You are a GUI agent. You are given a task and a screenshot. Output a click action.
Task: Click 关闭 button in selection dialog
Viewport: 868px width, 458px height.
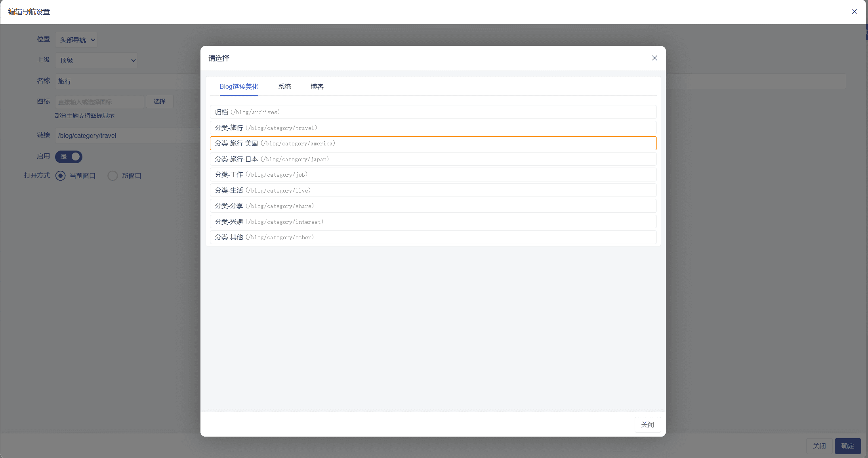click(647, 424)
